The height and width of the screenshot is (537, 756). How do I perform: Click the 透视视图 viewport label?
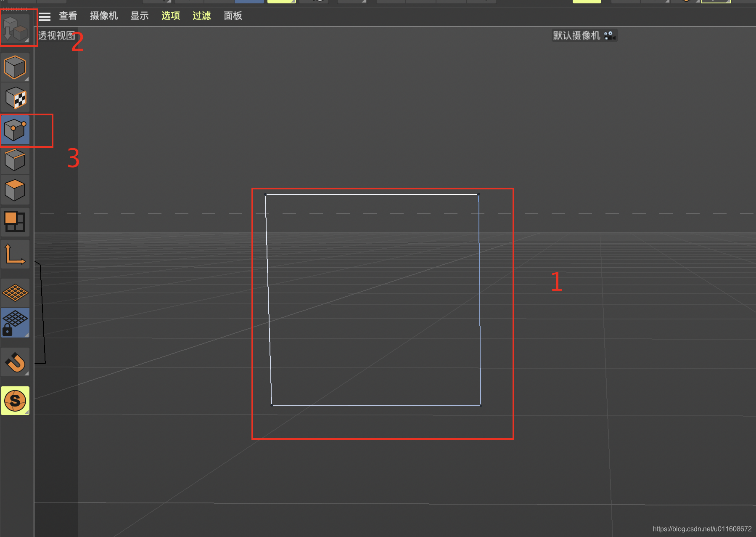[x=57, y=35]
